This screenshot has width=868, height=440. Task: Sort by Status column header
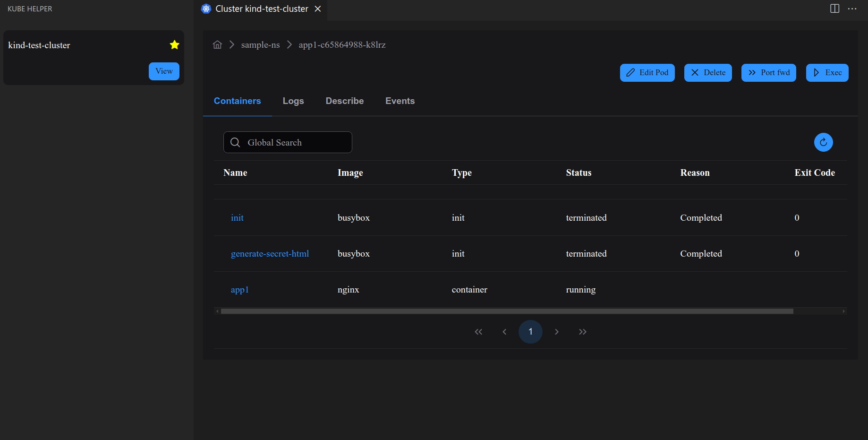click(x=579, y=173)
